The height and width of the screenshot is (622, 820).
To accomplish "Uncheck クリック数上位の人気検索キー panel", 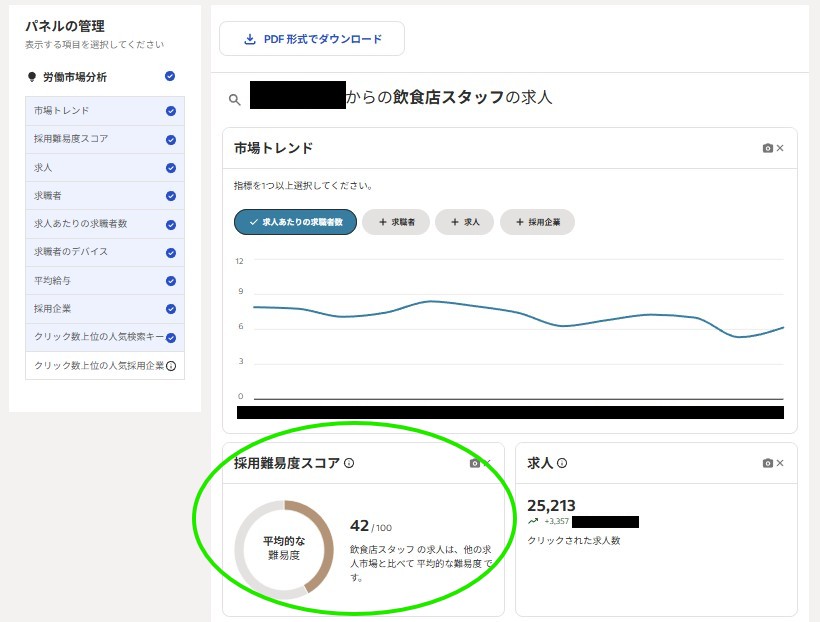I will click(170, 338).
